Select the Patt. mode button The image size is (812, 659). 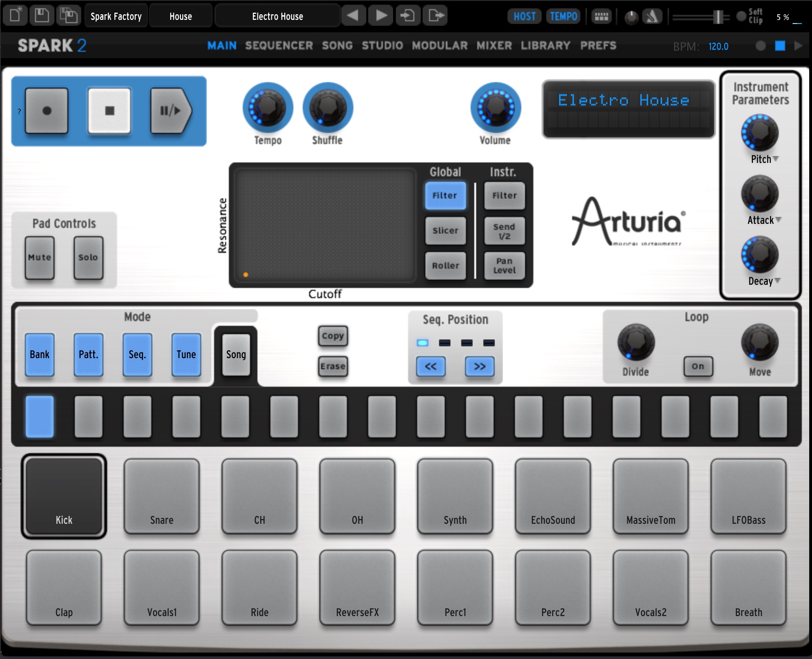click(x=88, y=354)
